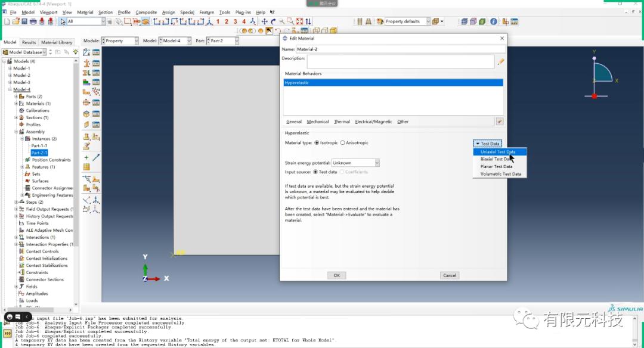Activate the rotate view tool
The image size is (644, 348).
273,21
